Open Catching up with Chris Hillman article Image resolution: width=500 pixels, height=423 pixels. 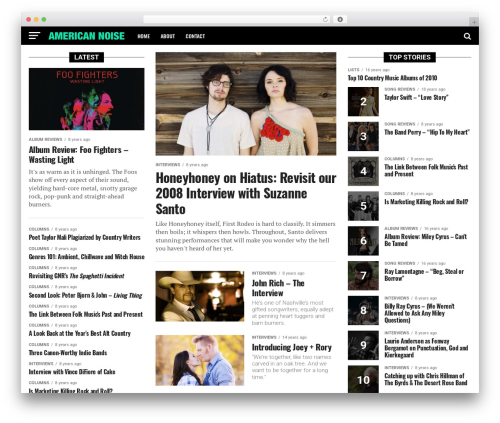pyautogui.click(x=426, y=379)
